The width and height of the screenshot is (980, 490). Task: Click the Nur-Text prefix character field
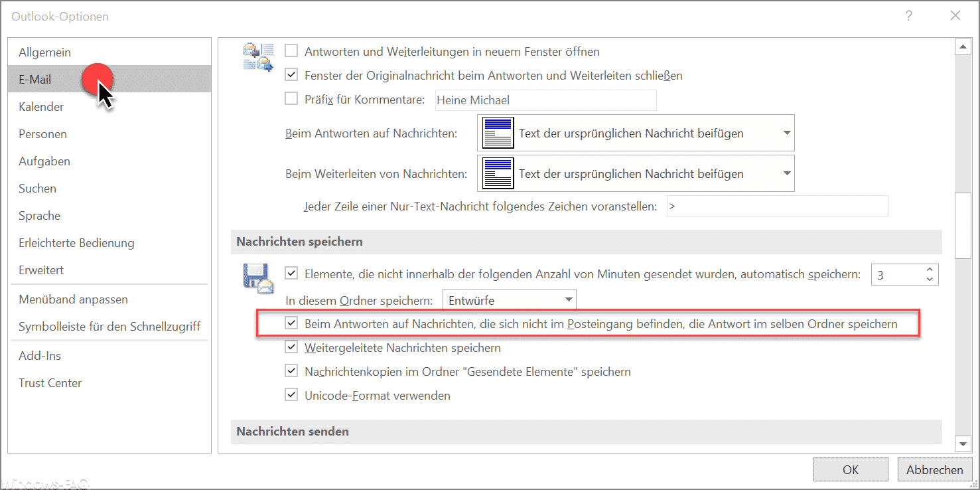(x=777, y=206)
